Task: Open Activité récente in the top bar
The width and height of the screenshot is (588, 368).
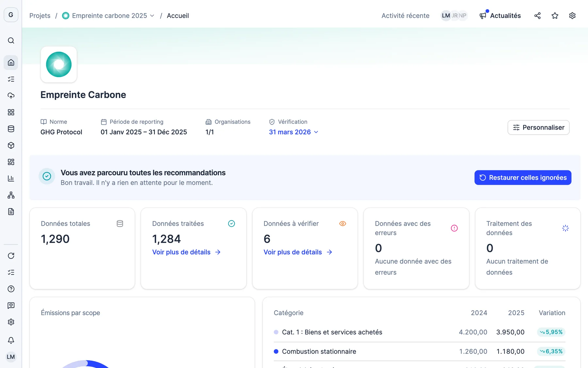Action: click(x=405, y=16)
